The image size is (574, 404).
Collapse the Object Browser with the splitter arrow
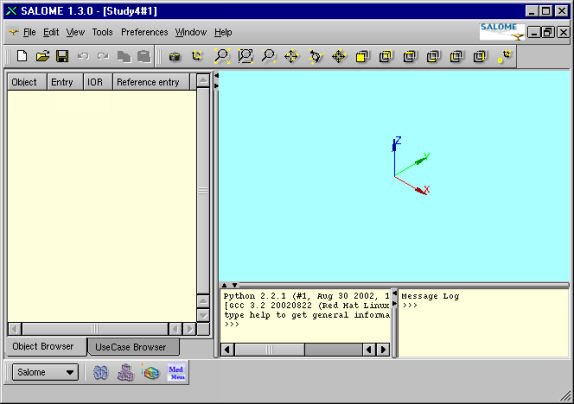coord(216,75)
